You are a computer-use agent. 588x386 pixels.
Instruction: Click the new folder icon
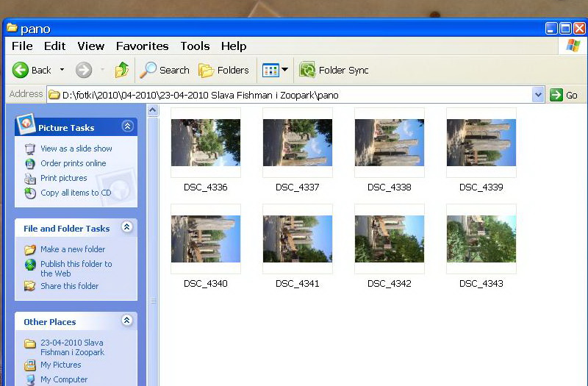pos(30,249)
